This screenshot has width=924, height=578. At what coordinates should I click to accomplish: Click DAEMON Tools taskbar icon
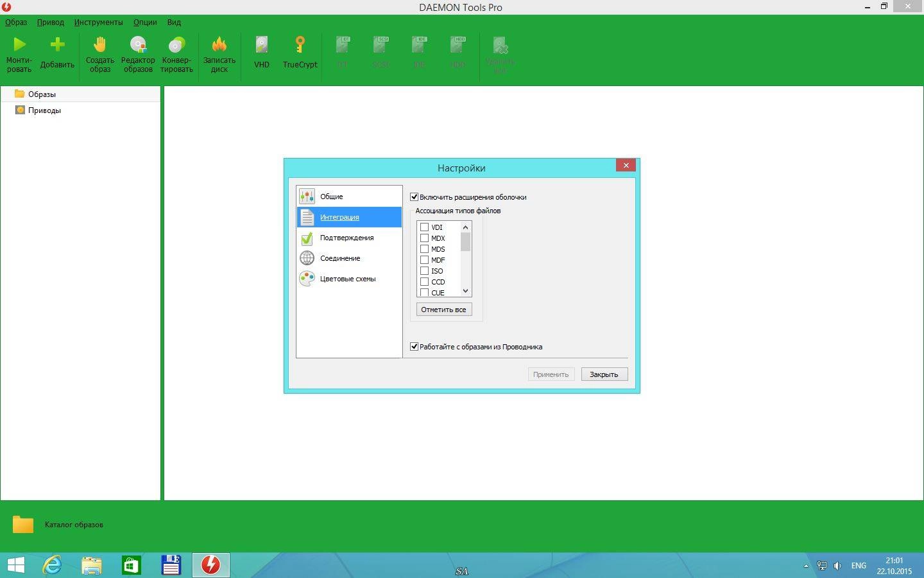click(210, 565)
